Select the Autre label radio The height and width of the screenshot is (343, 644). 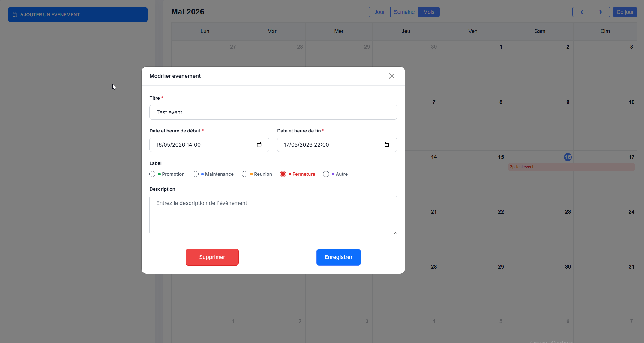[326, 174]
